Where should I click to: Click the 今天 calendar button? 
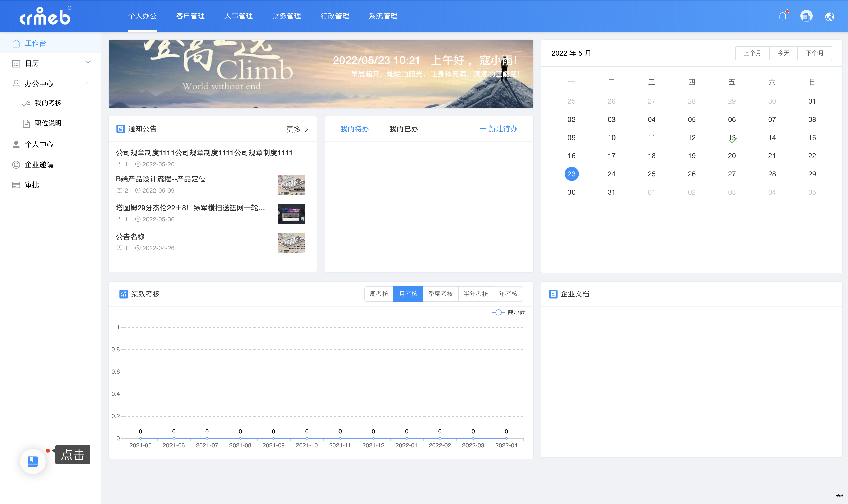click(x=783, y=53)
